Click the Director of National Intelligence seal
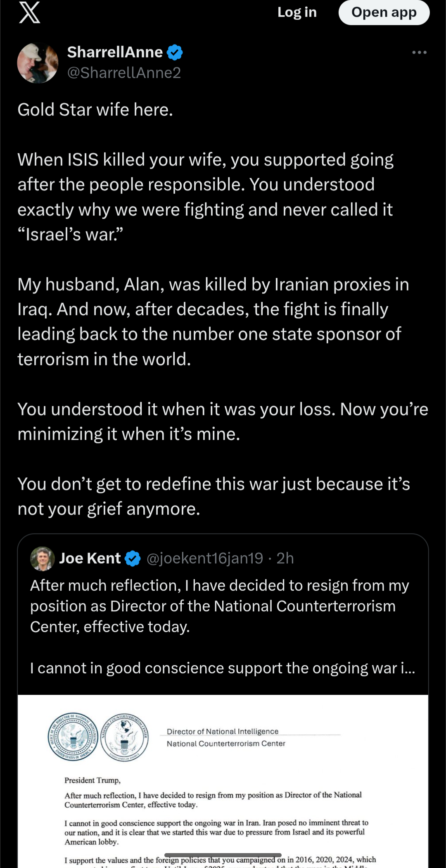The height and width of the screenshot is (868, 446). 73,737
